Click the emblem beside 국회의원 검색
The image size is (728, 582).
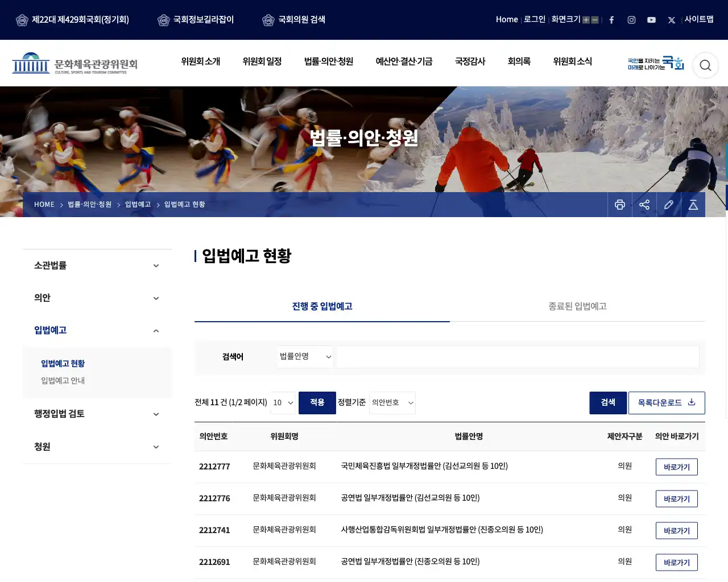(x=268, y=20)
